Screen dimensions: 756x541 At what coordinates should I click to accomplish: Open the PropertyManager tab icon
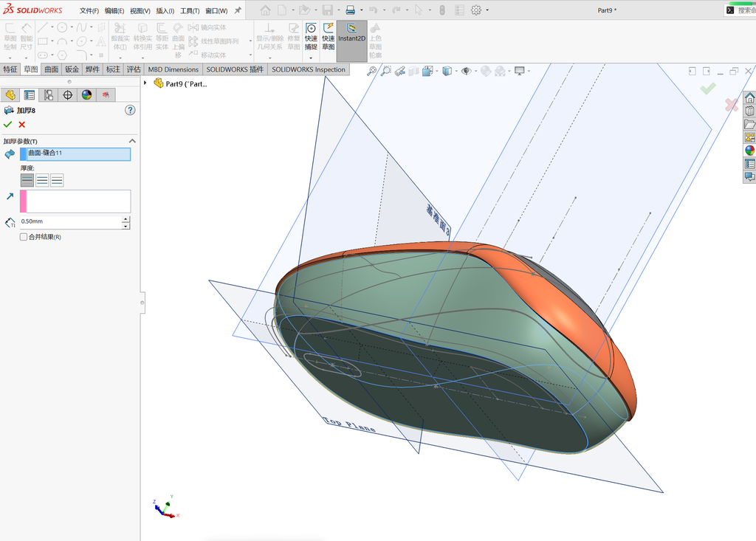tap(30, 95)
